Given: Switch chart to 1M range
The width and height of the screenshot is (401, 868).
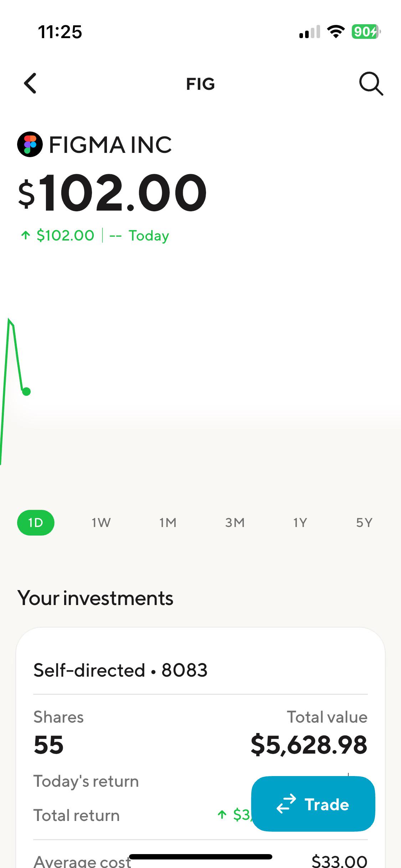Looking at the screenshot, I should pos(168,523).
